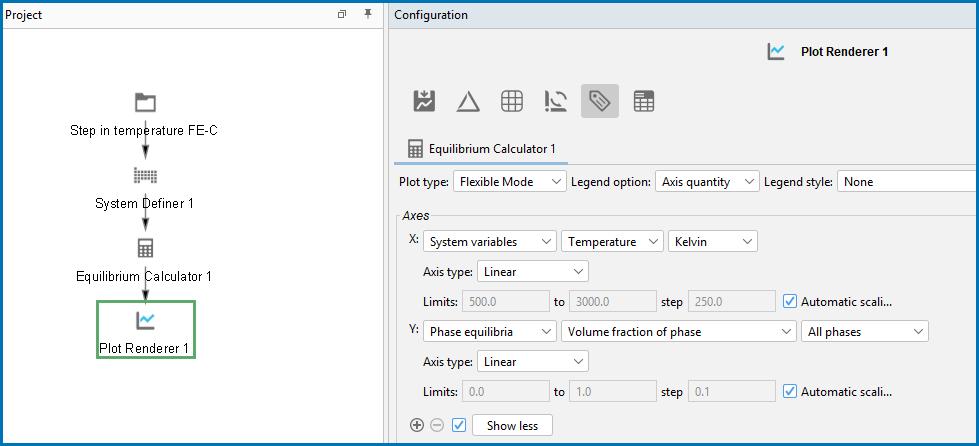Switch to Equilibrium Calculator 1 tab
Screen dimensions: 979x446
point(481,149)
